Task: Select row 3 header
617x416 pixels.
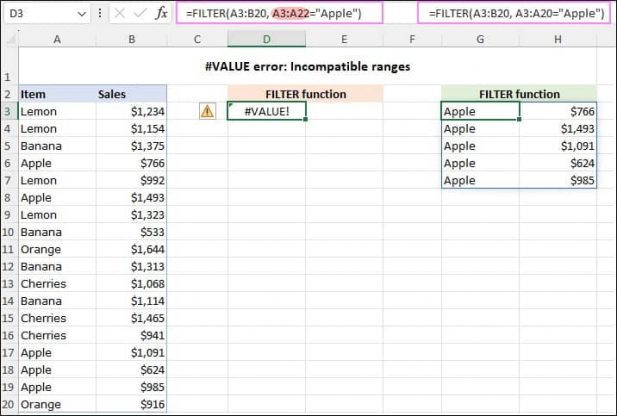Action: tap(9, 111)
